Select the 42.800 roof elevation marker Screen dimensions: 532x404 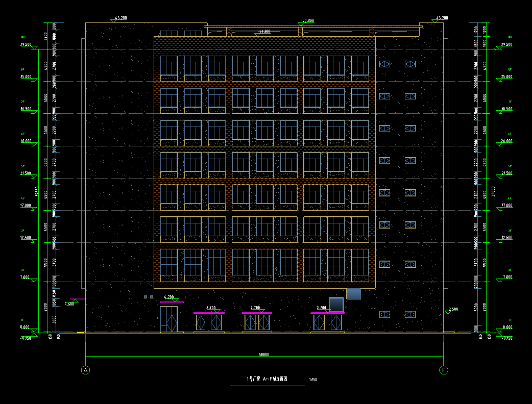click(307, 21)
